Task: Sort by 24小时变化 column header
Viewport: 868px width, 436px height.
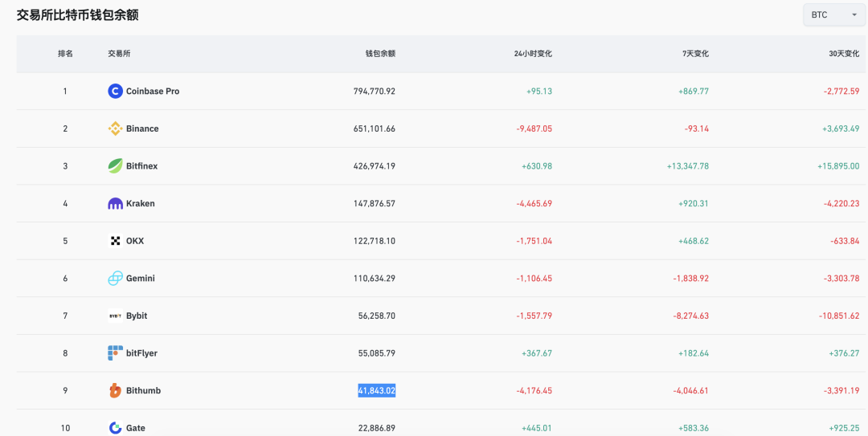Action: point(533,54)
